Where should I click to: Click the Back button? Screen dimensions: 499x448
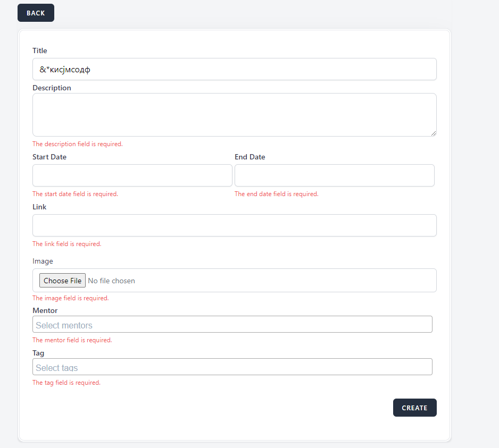36,13
